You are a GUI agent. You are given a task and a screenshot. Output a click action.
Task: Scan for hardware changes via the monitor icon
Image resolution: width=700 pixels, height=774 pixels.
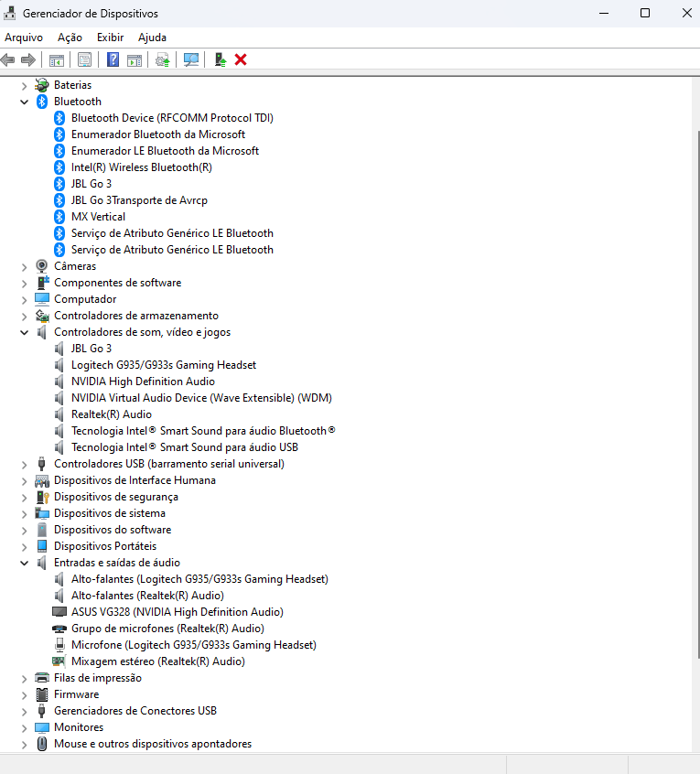coord(191,60)
